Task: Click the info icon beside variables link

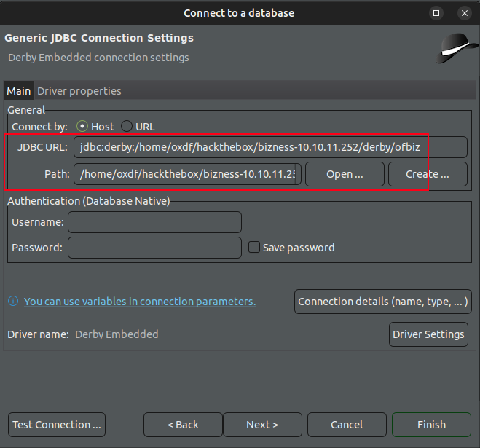Action: coord(13,302)
